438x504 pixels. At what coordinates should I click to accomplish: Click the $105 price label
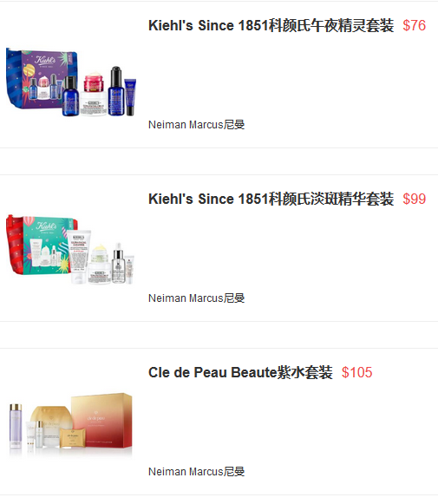pos(356,372)
